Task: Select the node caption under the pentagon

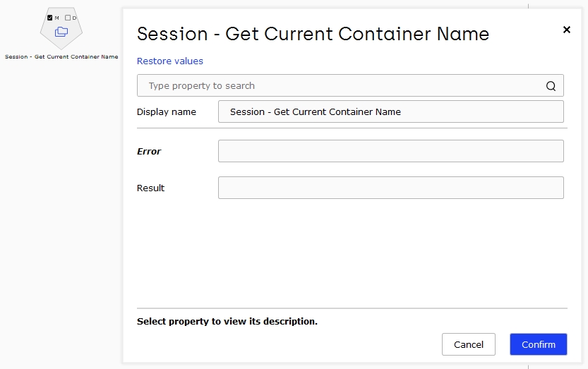Action: click(x=61, y=56)
